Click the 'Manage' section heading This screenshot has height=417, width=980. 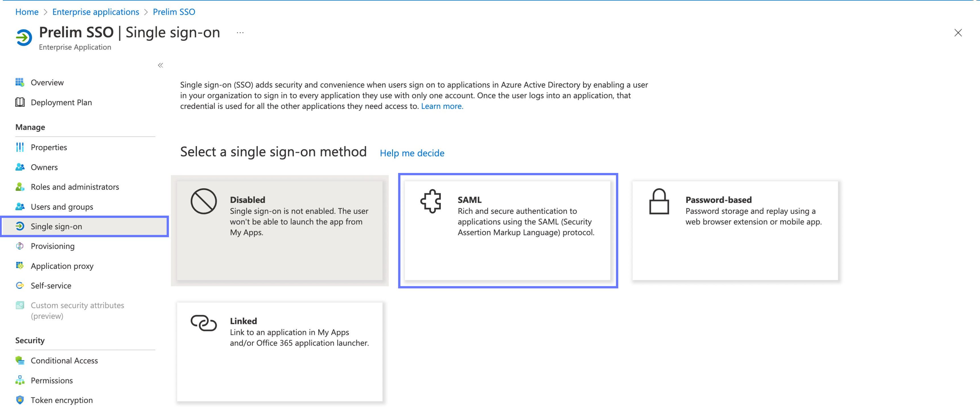pyautogui.click(x=30, y=127)
